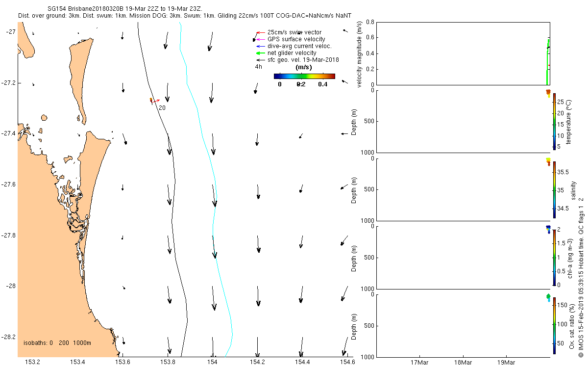588x368 pixels.
Task: Click the blue dive-avg current legend arrow
Action: tap(260, 46)
